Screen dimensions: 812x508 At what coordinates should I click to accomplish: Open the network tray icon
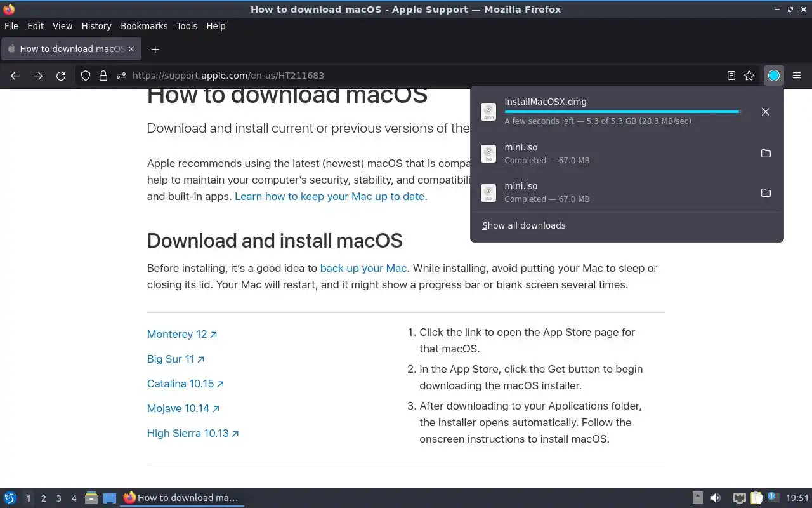739,498
